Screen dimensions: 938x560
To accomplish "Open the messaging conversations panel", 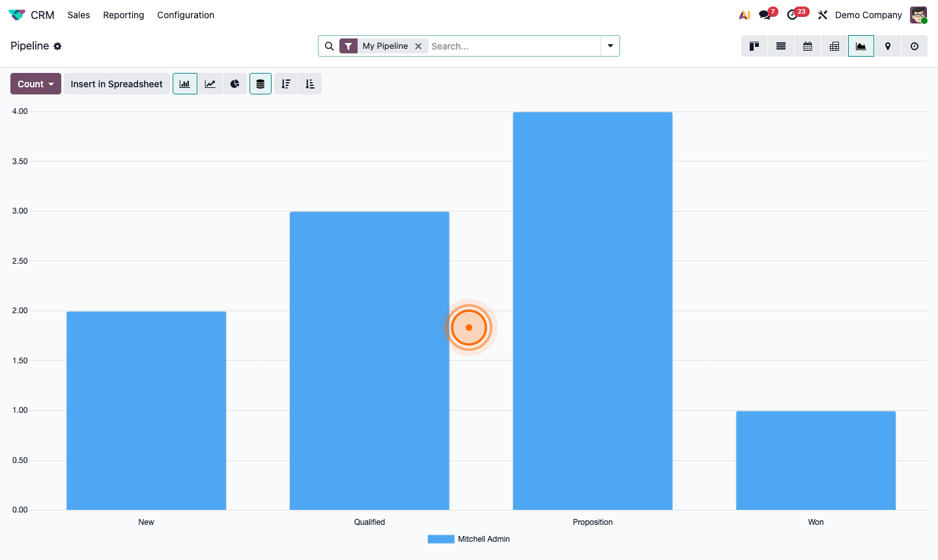I will coord(766,14).
